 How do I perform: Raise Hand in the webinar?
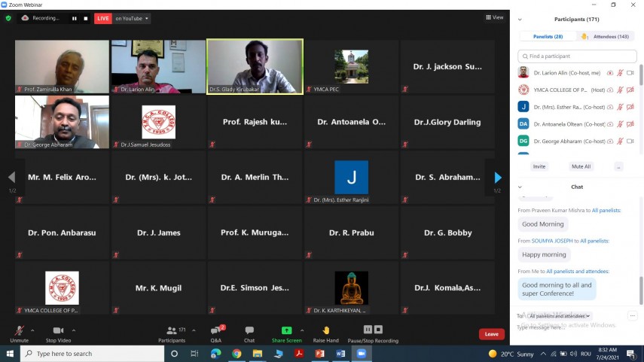[x=325, y=334]
